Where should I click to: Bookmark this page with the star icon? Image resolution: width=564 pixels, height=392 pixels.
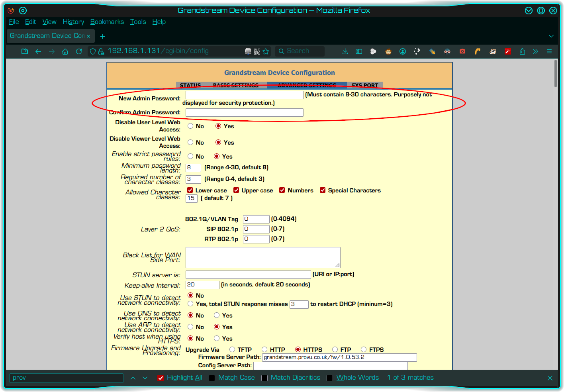click(266, 51)
